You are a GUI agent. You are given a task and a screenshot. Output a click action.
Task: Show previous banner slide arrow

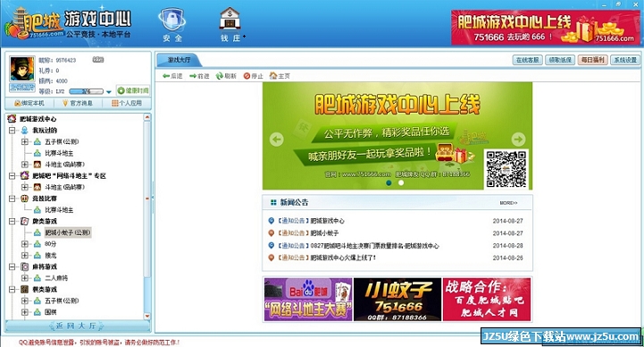coord(276,140)
